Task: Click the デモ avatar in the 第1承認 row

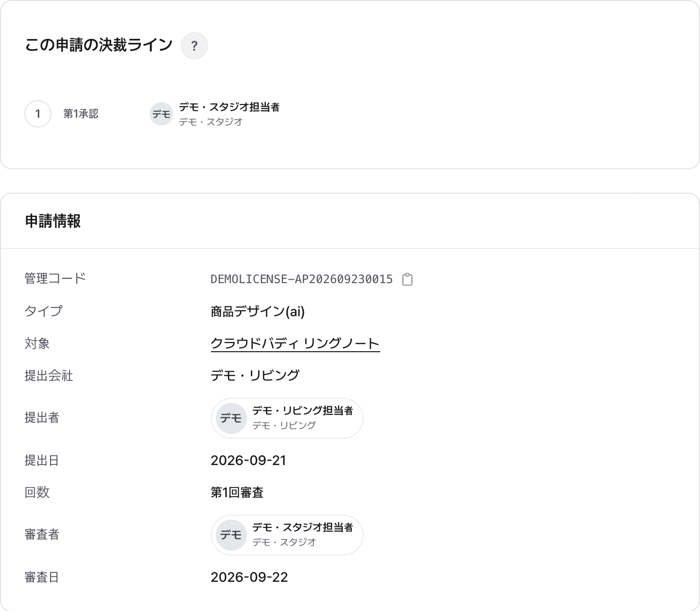Action: tap(161, 114)
